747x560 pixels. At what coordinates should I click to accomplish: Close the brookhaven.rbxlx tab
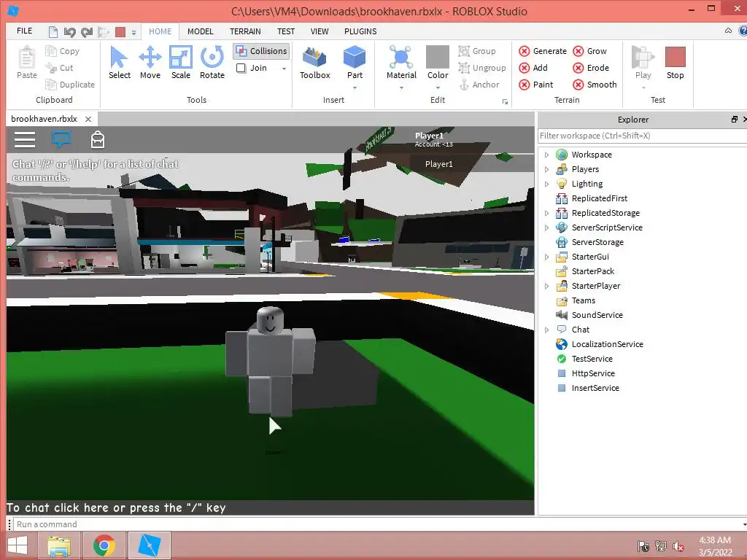88,119
